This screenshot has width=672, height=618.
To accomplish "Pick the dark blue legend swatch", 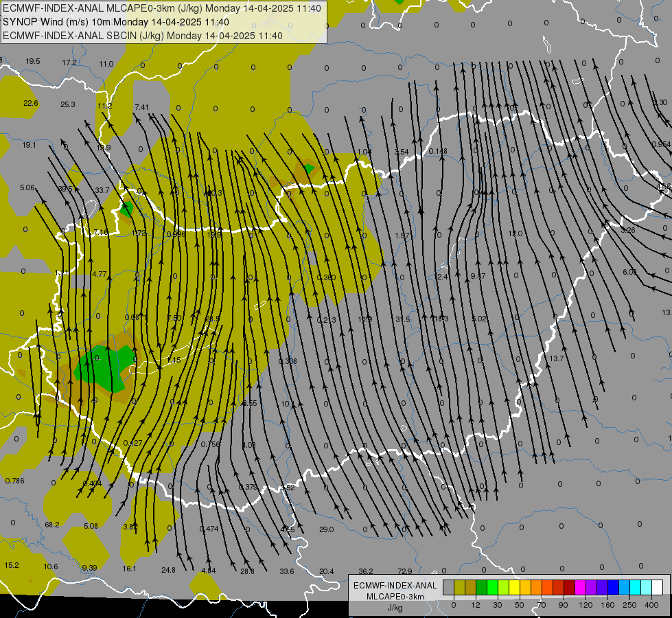I will point(613,587).
